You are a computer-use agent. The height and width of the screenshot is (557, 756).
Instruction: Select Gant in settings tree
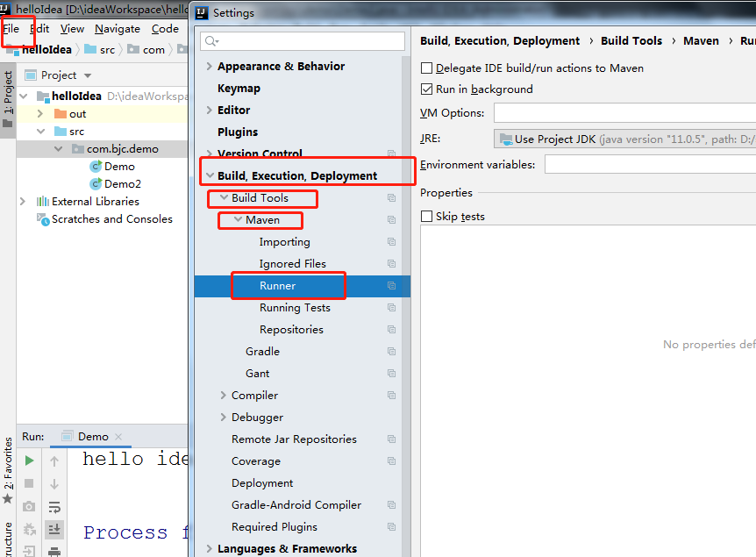258,374
